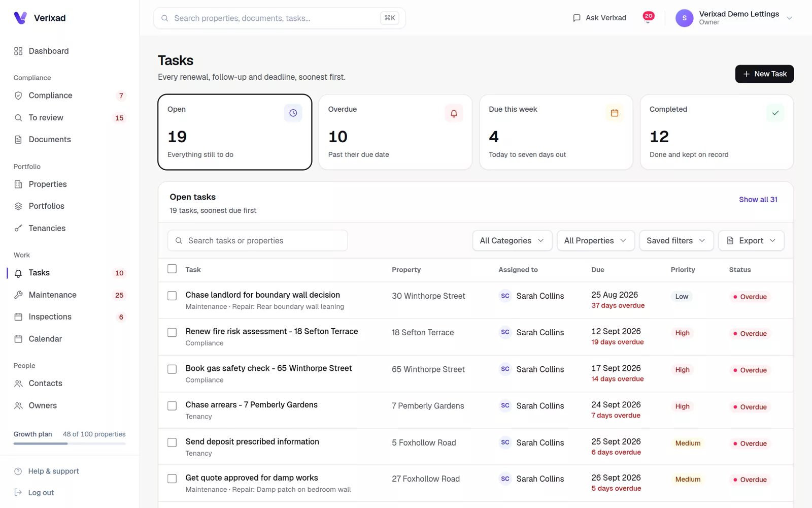Click checkmark icon on Completed card
Screen dimensions: 812x508
(775, 113)
